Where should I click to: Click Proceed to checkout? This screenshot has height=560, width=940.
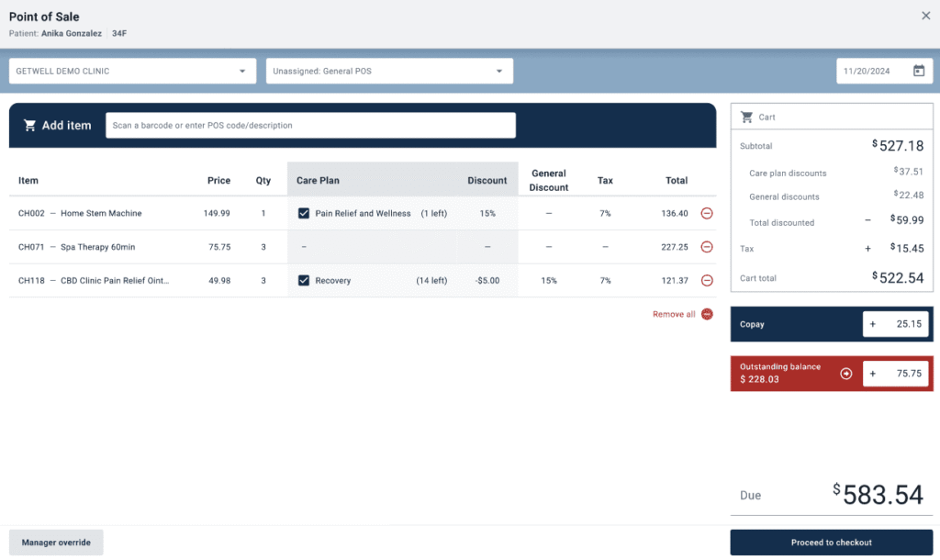[831, 543]
